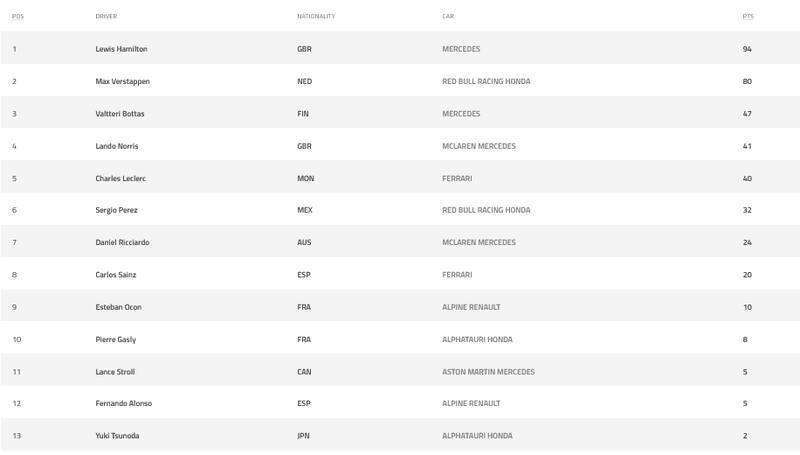
Task: Open the Carlos Sainz entry
Action: click(x=116, y=275)
